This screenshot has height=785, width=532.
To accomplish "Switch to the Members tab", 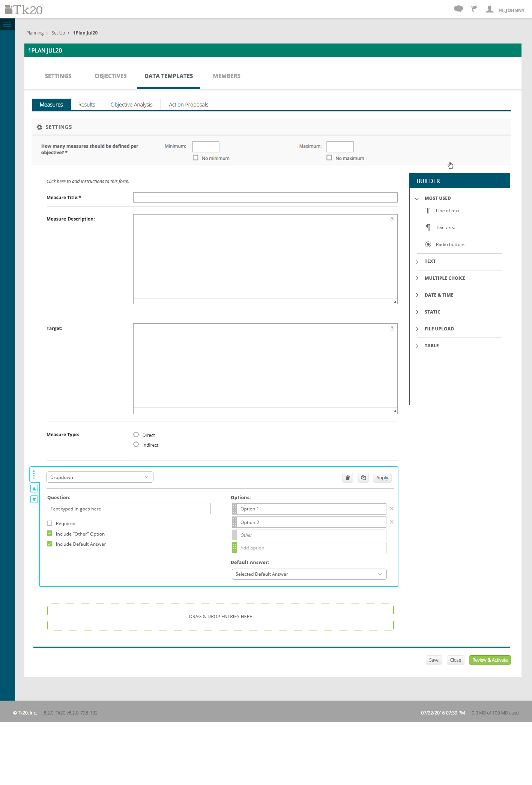I will [x=227, y=76].
